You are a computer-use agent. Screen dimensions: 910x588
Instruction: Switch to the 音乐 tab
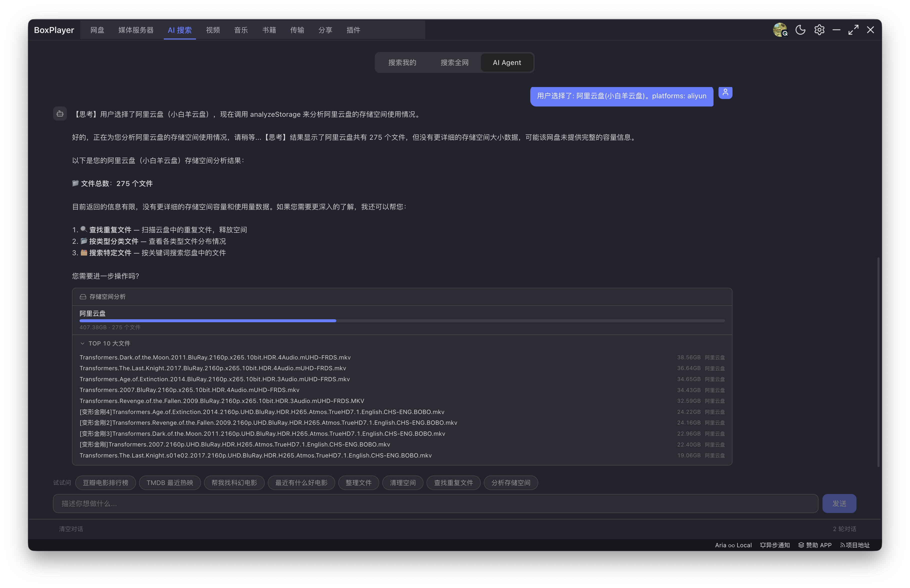(x=241, y=30)
